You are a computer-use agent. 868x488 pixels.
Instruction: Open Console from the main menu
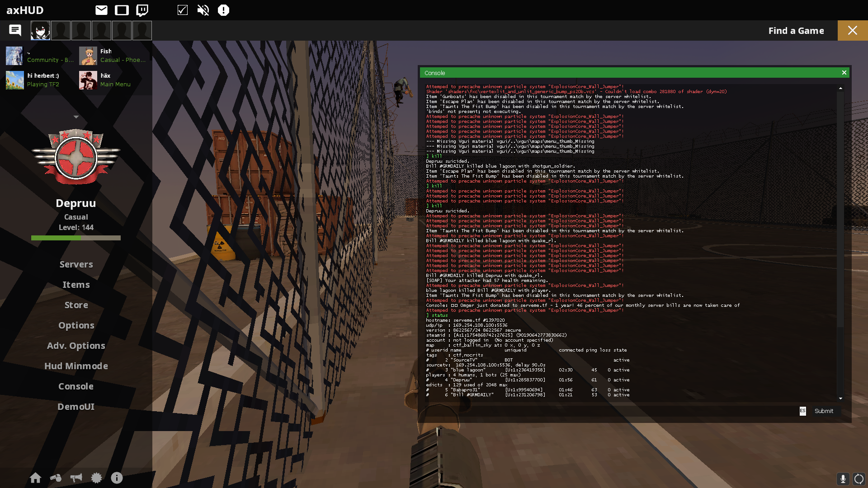(x=76, y=386)
